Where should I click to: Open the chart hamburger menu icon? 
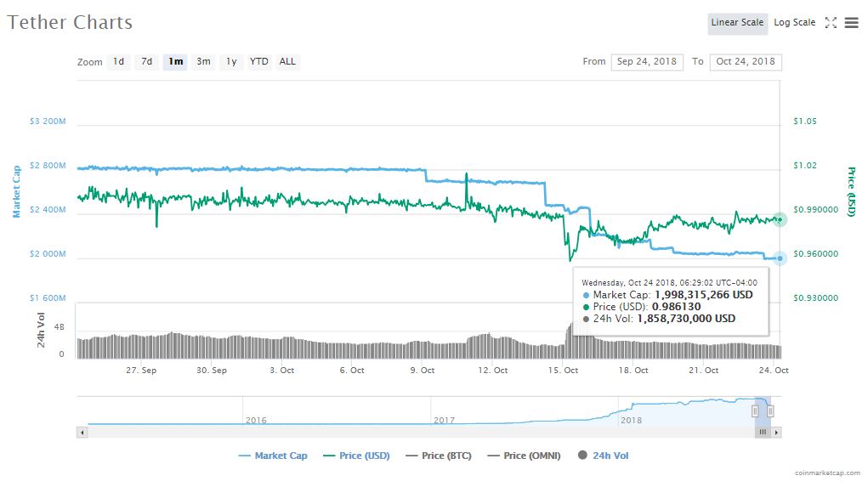coord(851,23)
